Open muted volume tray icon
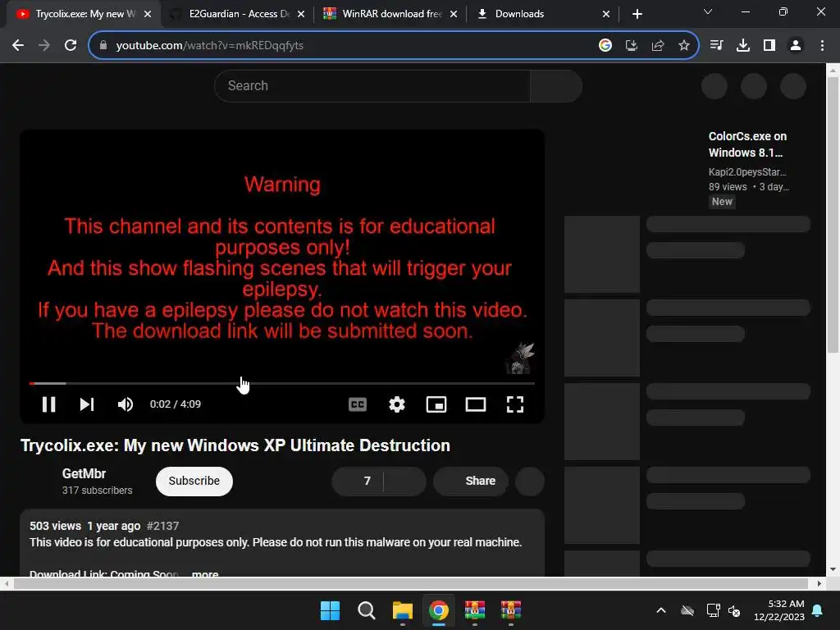840x630 pixels. coord(734,610)
